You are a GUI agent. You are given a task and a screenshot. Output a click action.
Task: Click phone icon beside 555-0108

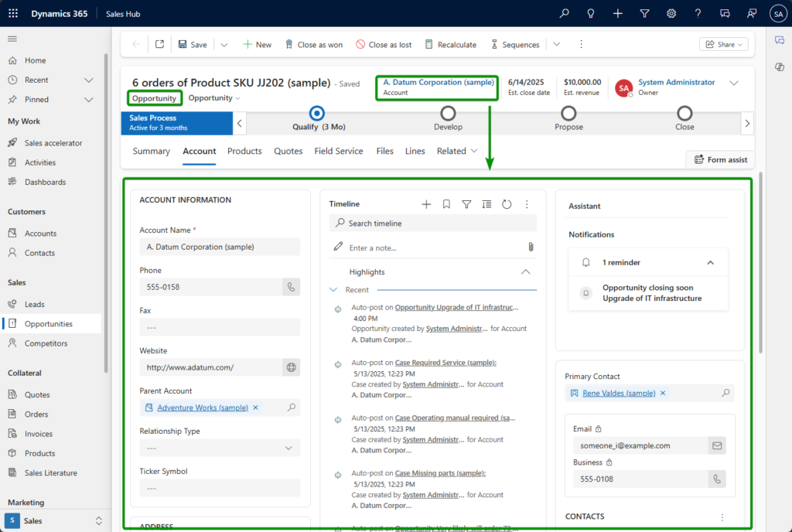tap(717, 479)
